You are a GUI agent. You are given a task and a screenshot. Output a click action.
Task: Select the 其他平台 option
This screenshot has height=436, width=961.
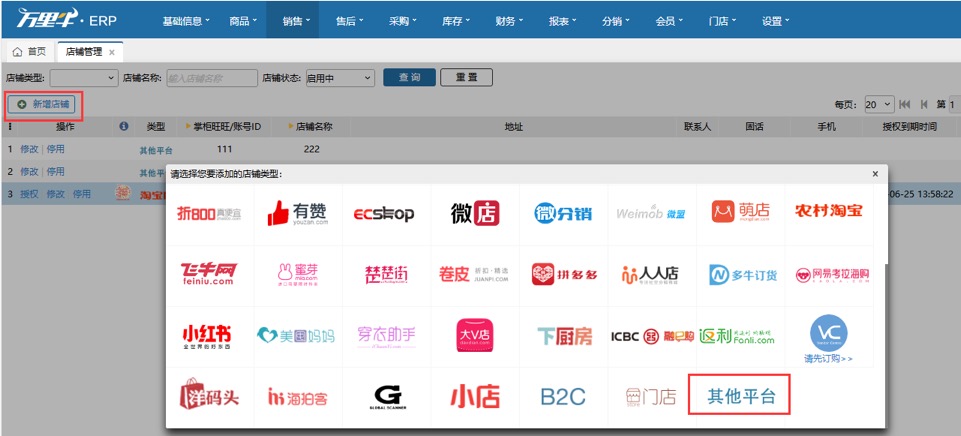coord(740,396)
